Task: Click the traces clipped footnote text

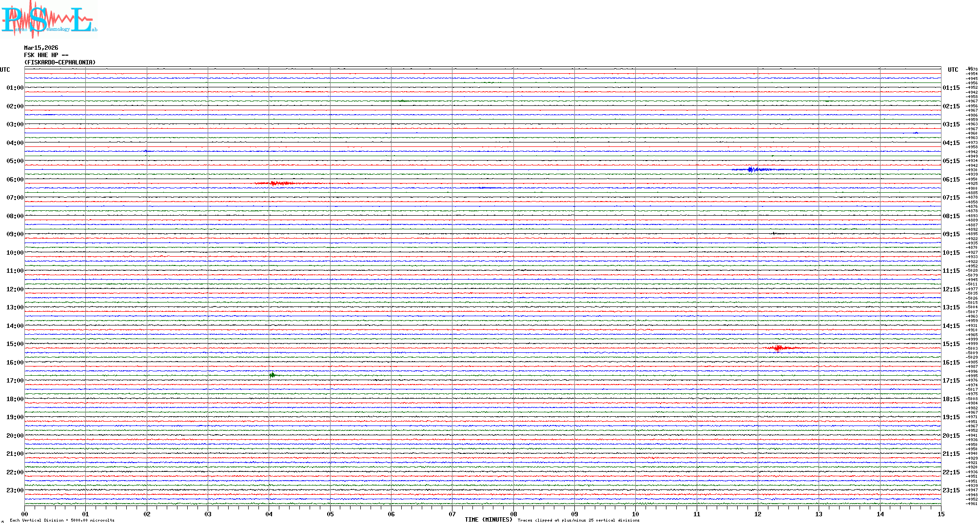Action: (578, 520)
